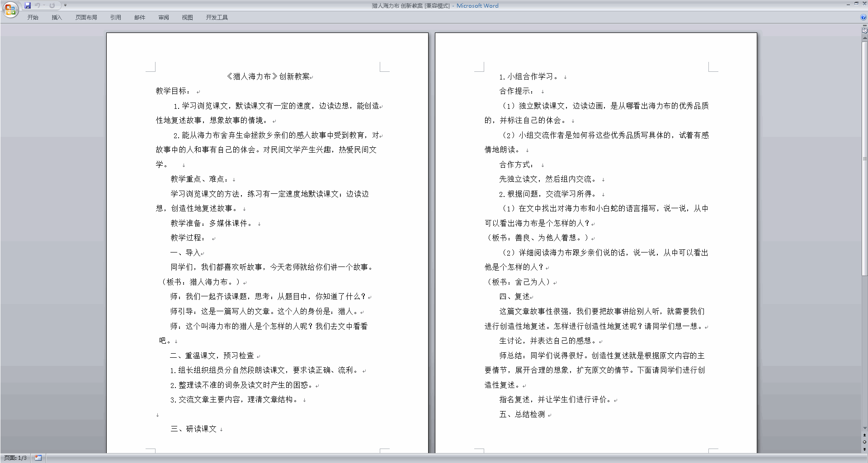Click the text 教学过程：

tap(189, 238)
